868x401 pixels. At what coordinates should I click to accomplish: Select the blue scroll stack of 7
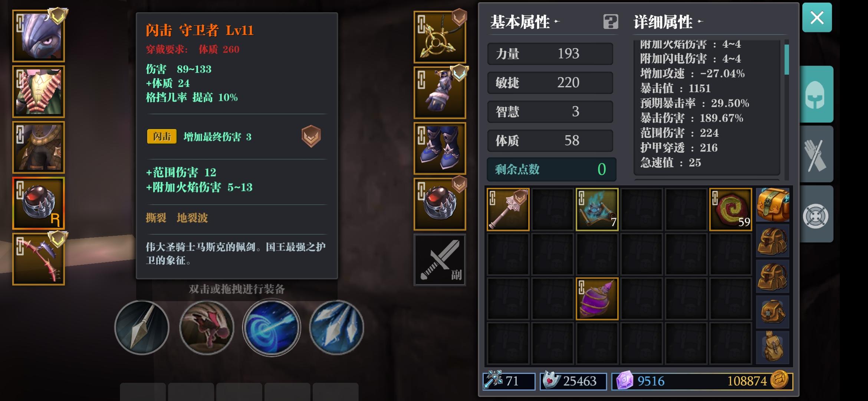(597, 209)
